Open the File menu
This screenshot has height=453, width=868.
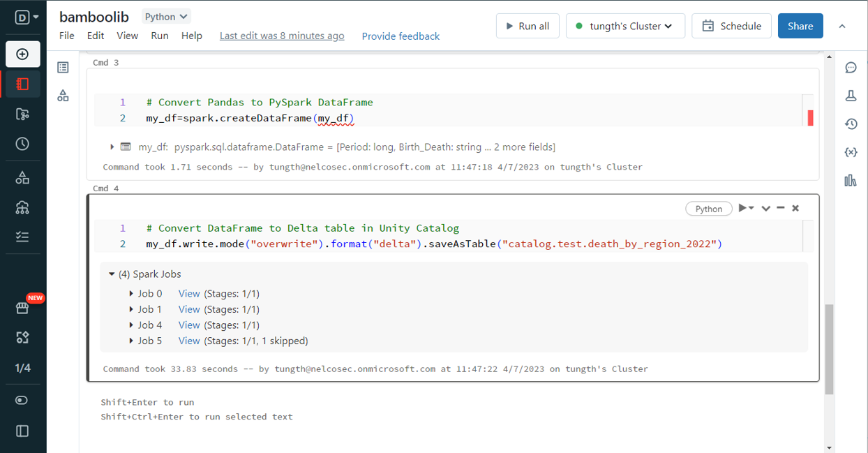pyautogui.click(x=67, y=36)
